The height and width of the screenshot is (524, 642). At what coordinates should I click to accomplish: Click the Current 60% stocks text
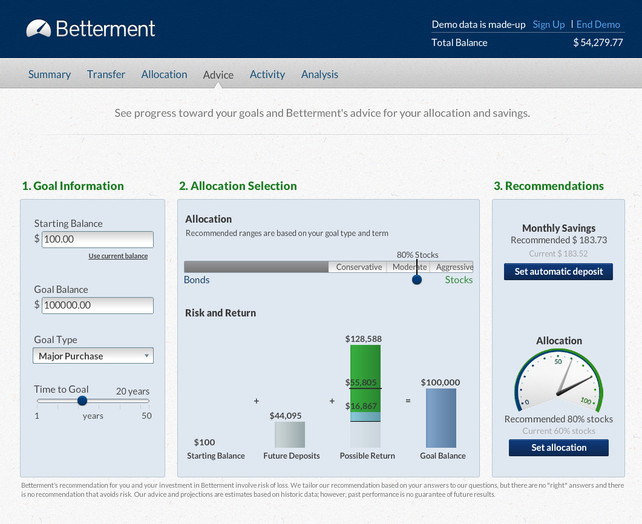[x=558, y=431]
